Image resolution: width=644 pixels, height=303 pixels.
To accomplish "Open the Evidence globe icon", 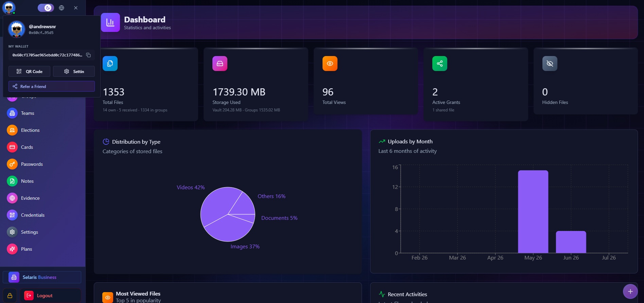I will coord(12,198).
